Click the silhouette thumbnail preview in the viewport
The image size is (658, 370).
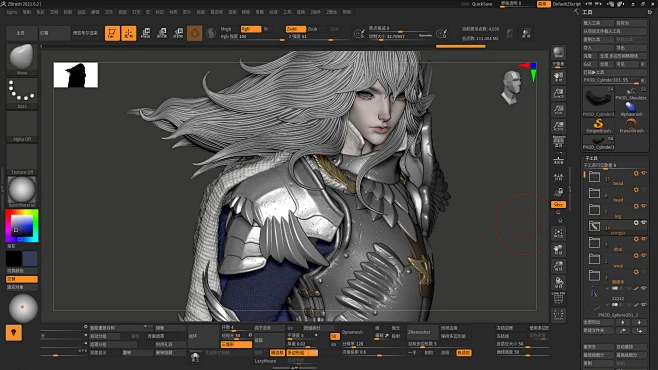point(76,75)
